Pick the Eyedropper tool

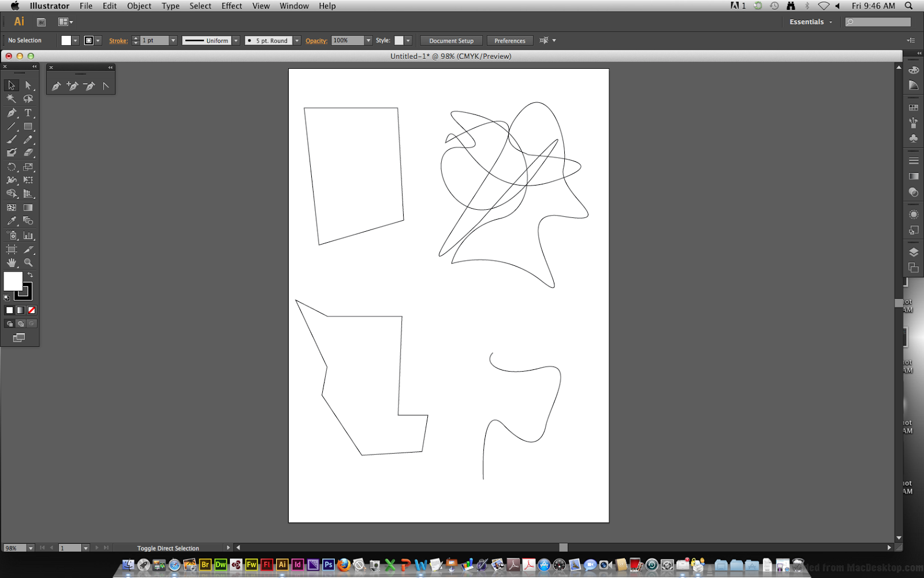(x=11, y=221)
